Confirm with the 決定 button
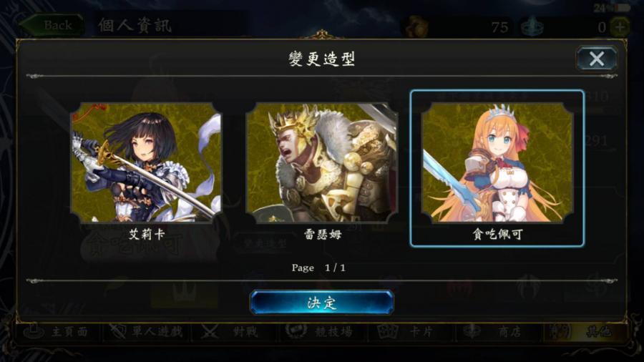Screen dimensions: 644x362 click(x=321, y=303)
